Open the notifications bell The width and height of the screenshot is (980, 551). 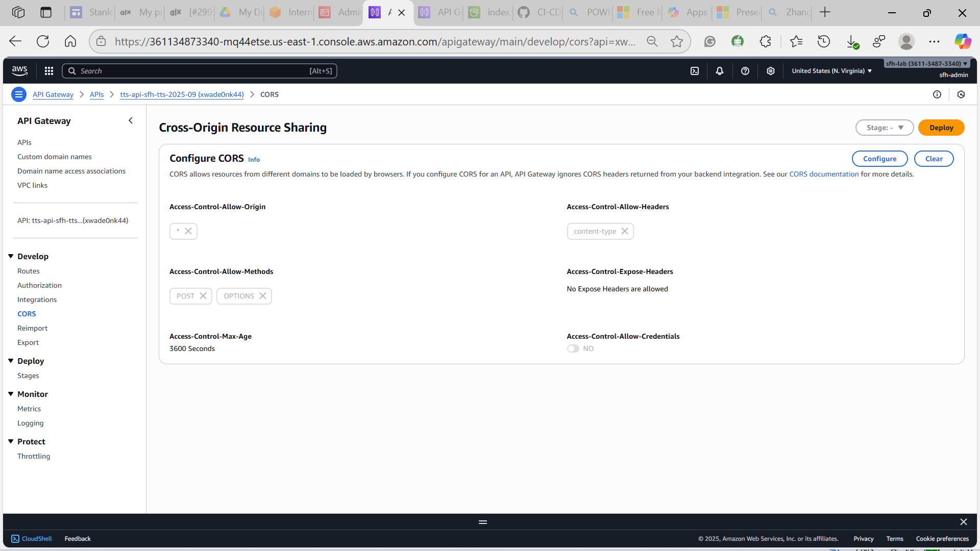point(720,71)
